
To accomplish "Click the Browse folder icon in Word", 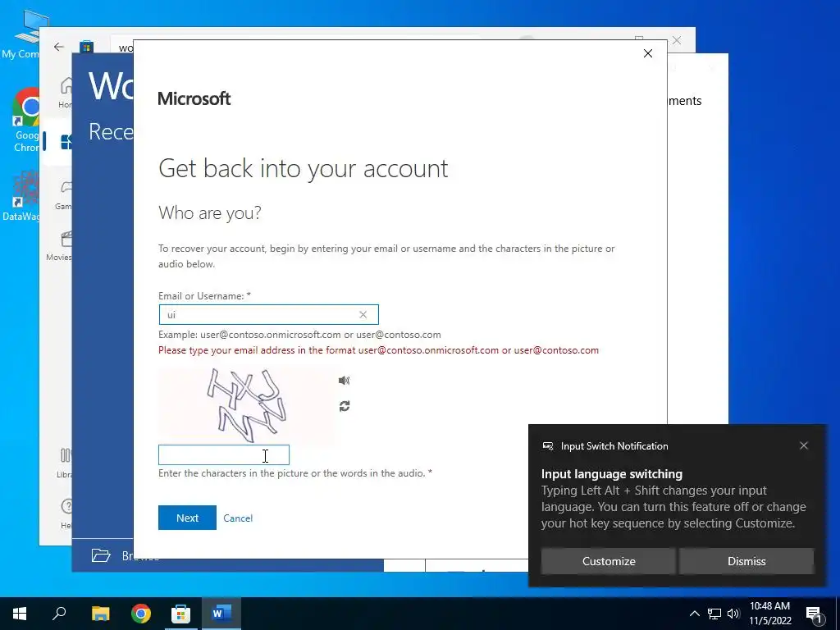I will [x=101, y=555].
